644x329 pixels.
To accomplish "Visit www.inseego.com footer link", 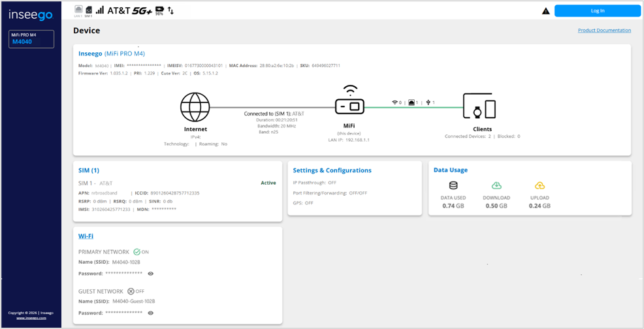I will 31,318.
